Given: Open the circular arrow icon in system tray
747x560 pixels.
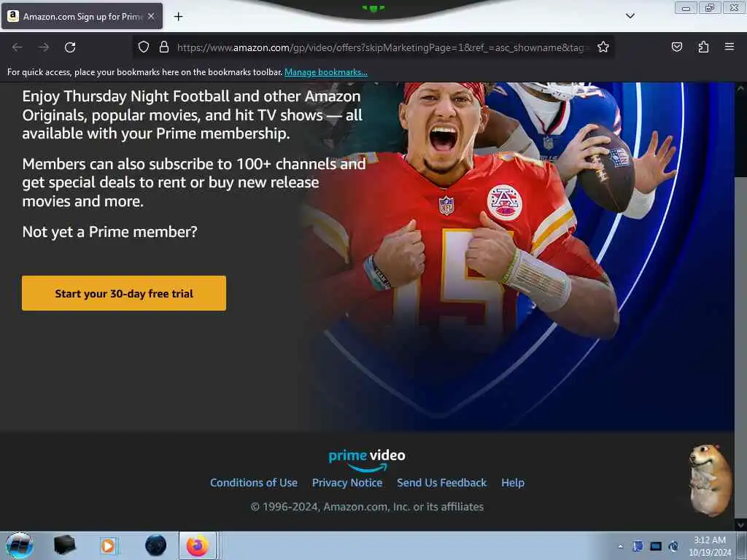Looking at the screenshot, I should click(673, 546).
